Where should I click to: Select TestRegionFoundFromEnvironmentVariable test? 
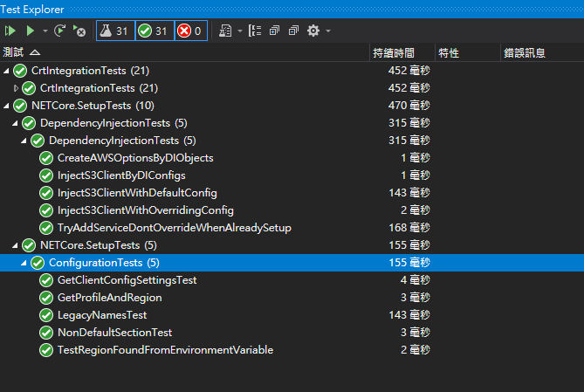[x=165, y=350]
